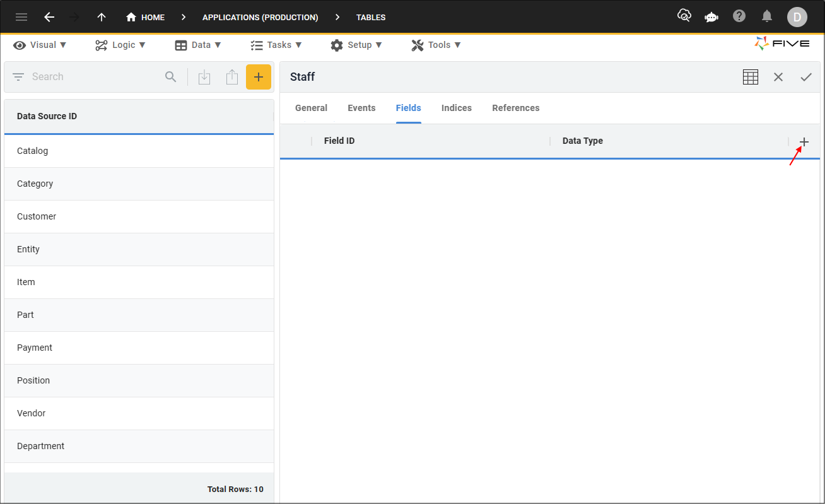Focus the Search input field

pos(95,77)
